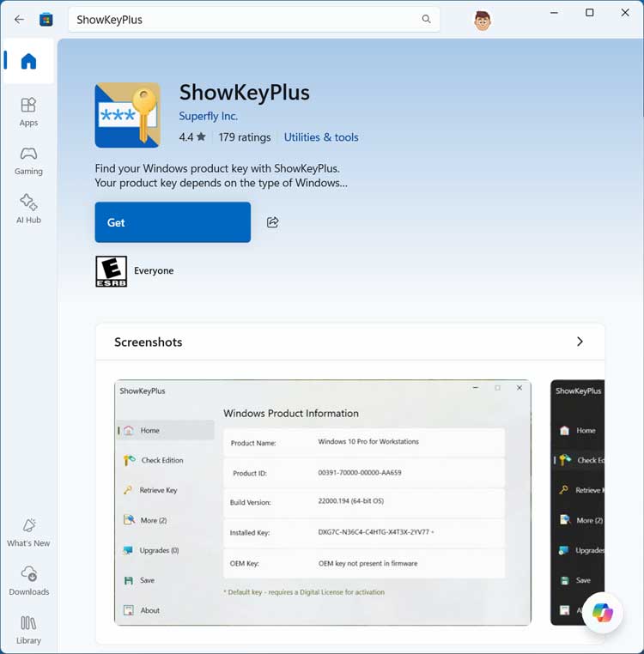The height and width of the screenshot is (654, 644).
Task: Maximize the Microsoft Store window
Action: coord(589,13)
